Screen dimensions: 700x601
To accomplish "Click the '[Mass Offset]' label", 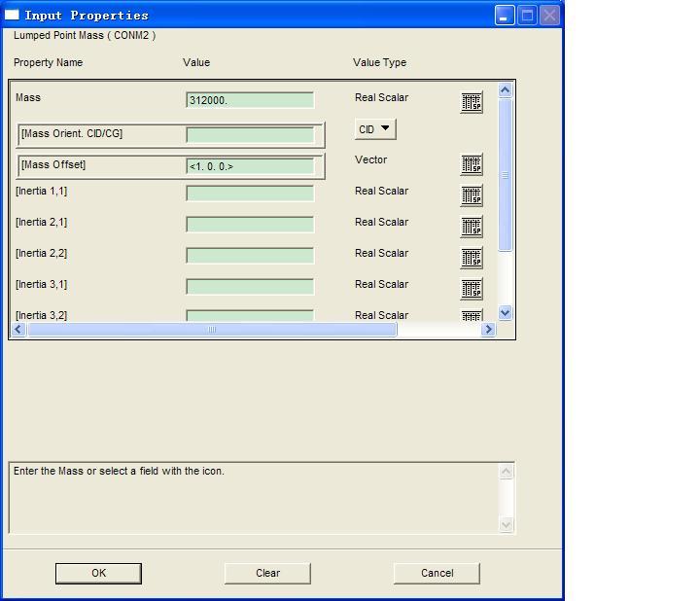I will tap(53, 164).
